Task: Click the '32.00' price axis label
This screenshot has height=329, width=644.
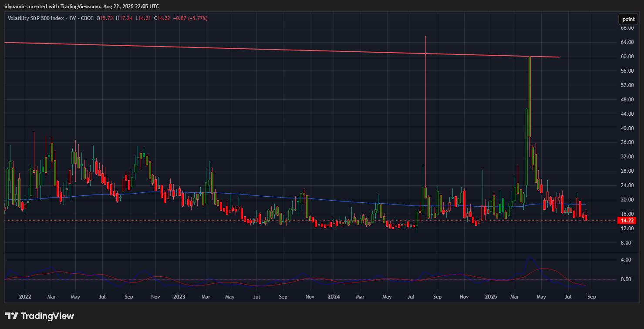Action: (x=627, y=157)
